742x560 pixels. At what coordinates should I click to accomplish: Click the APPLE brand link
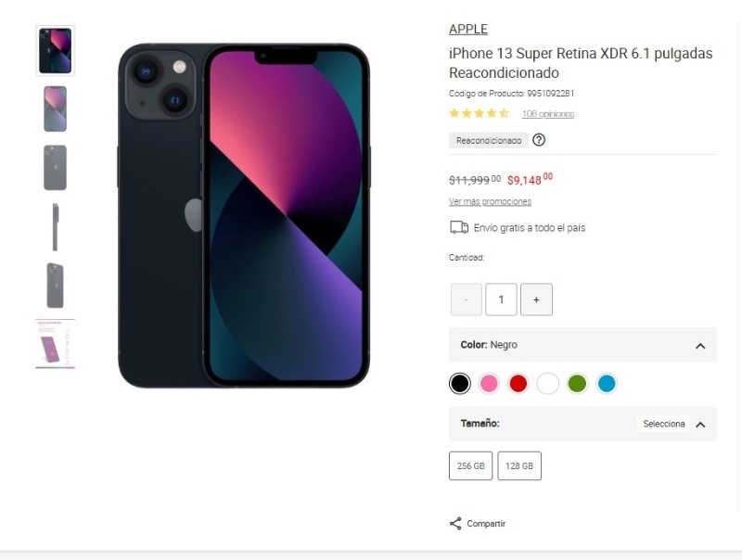467,30
